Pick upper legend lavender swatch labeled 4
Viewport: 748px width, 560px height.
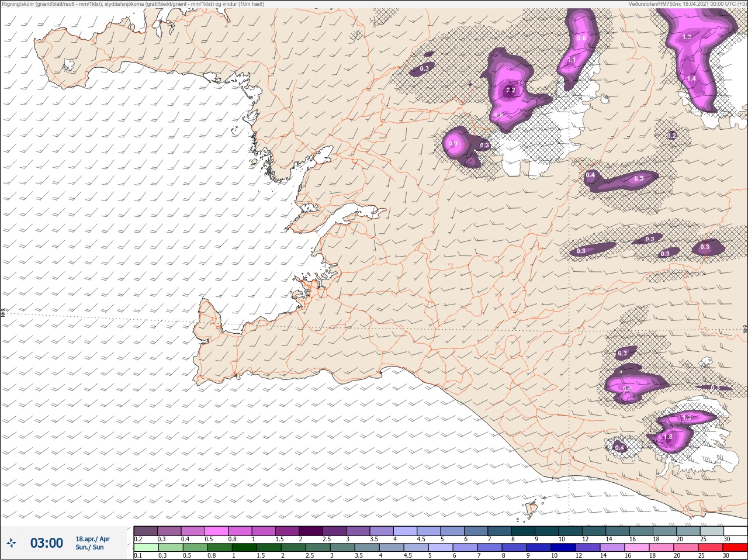click(x=407, y=530)
